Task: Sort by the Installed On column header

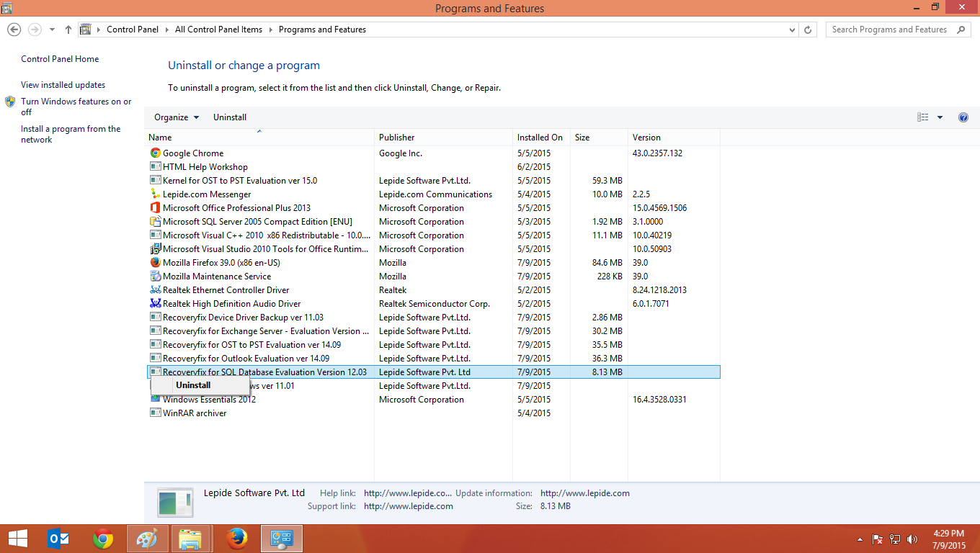Action: coord(541,137)
